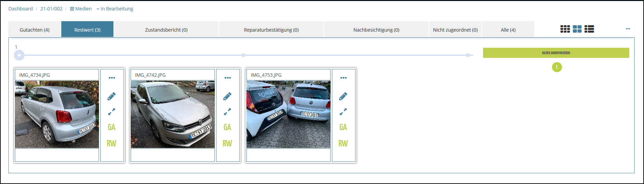
Task: Click the thumbnail size slider handle
Action: 19,55
